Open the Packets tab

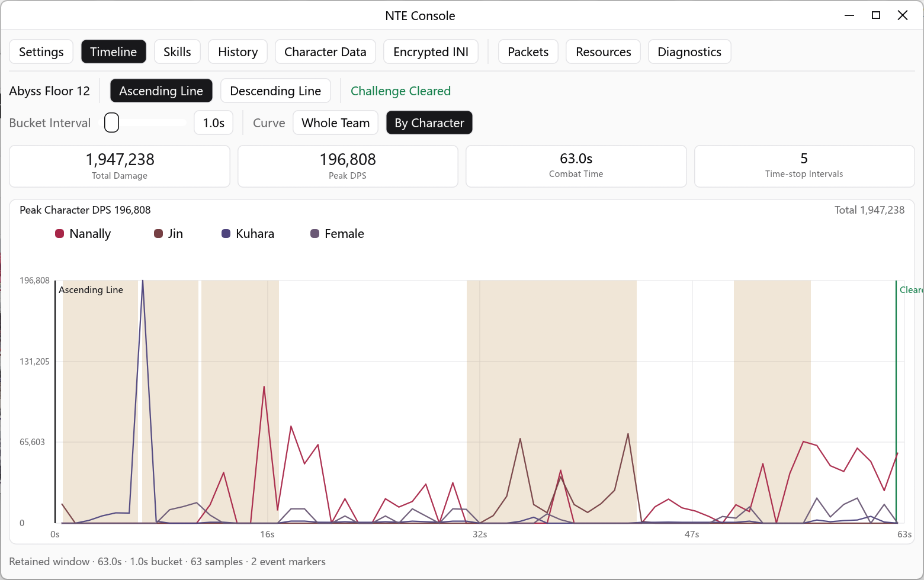[528, 52]
